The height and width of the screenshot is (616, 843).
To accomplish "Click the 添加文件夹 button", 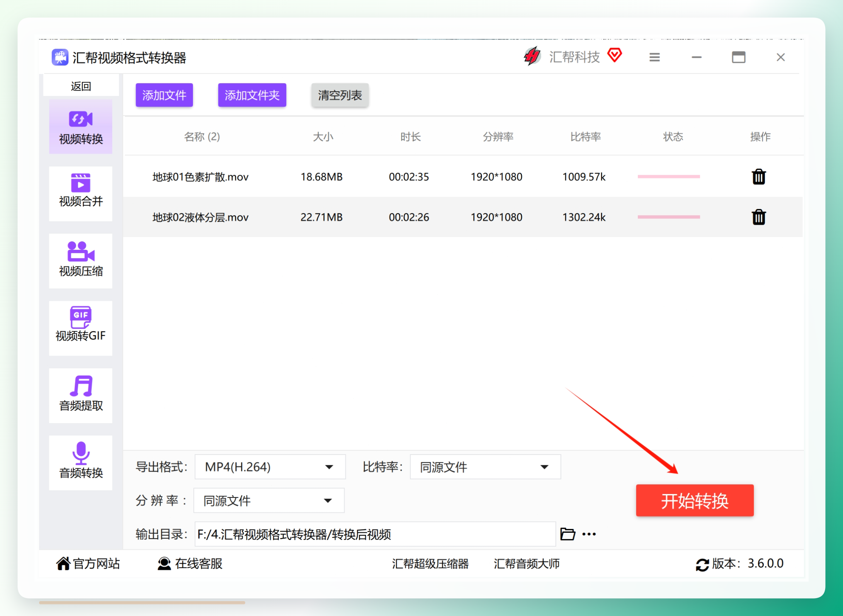I will click(x=252, y=95).
